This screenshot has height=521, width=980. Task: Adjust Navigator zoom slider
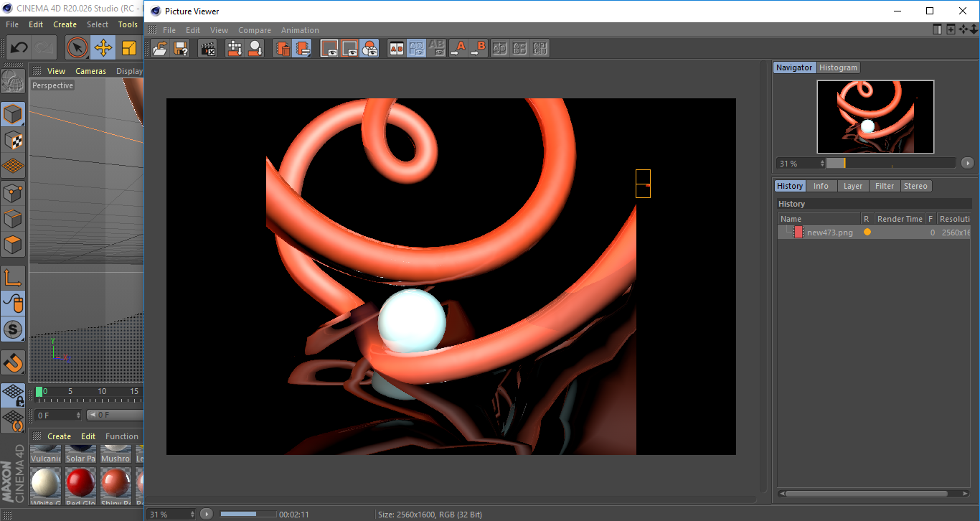pyautogui.click(x=891, y=163)
